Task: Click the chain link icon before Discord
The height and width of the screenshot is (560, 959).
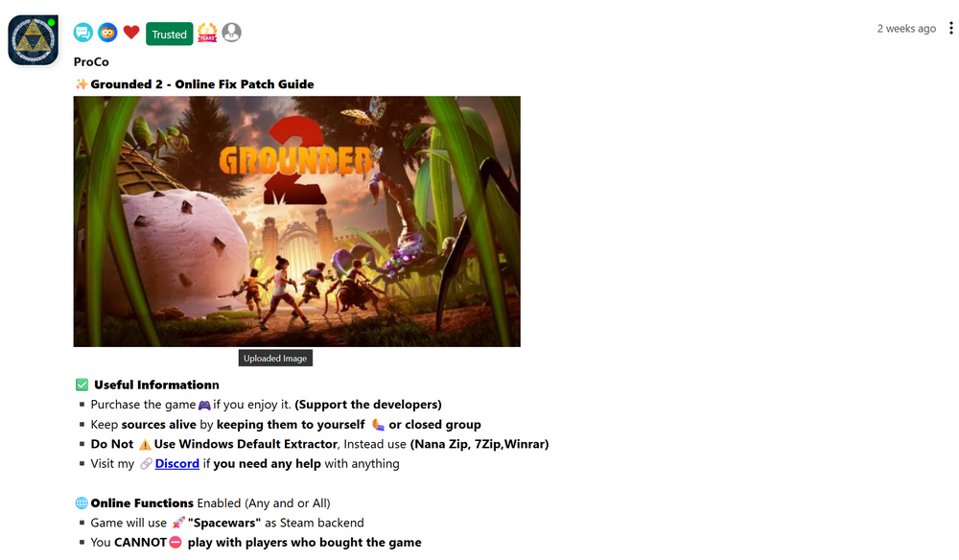Action: (146, 464)
